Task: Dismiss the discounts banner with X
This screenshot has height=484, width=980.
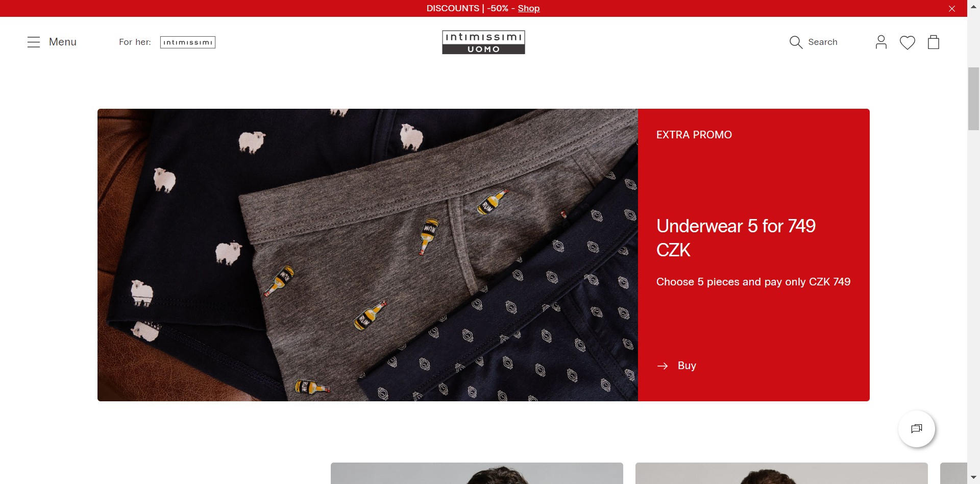Action: click(952, 9)
